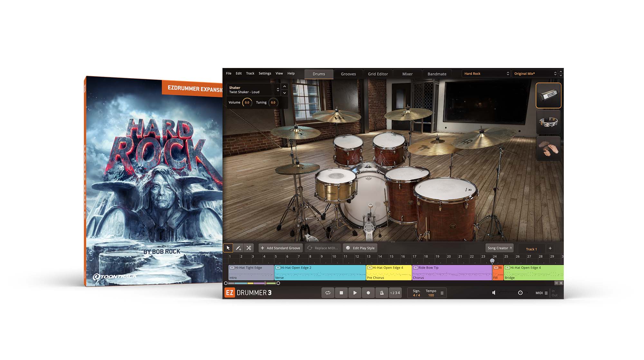Toggle loop playback on
This screenshot has width=644, height=360.
[x=328, y=293]
